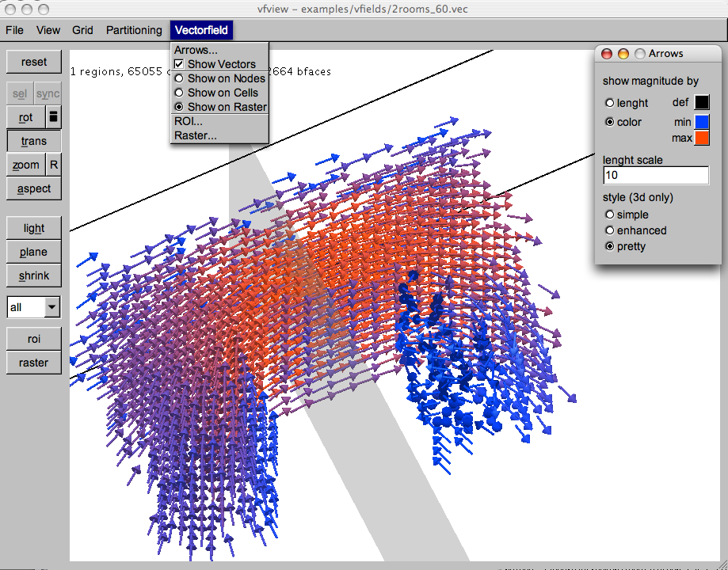Select the zoom tool button
This screenshot has width=728, height=570.
click(26, 165)
